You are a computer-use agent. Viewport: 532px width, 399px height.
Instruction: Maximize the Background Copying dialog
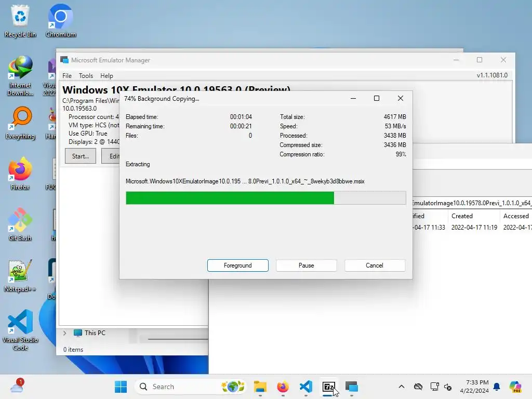[377, 98]
